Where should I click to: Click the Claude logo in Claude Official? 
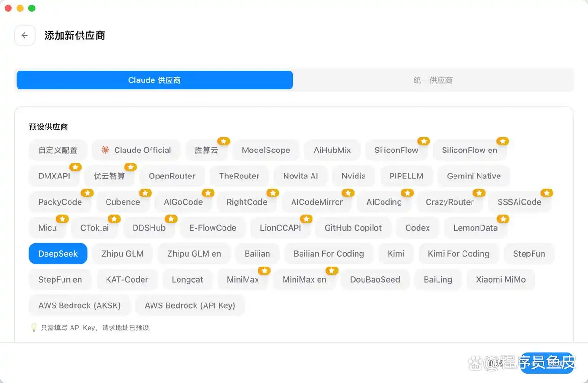tap(105, 150)
